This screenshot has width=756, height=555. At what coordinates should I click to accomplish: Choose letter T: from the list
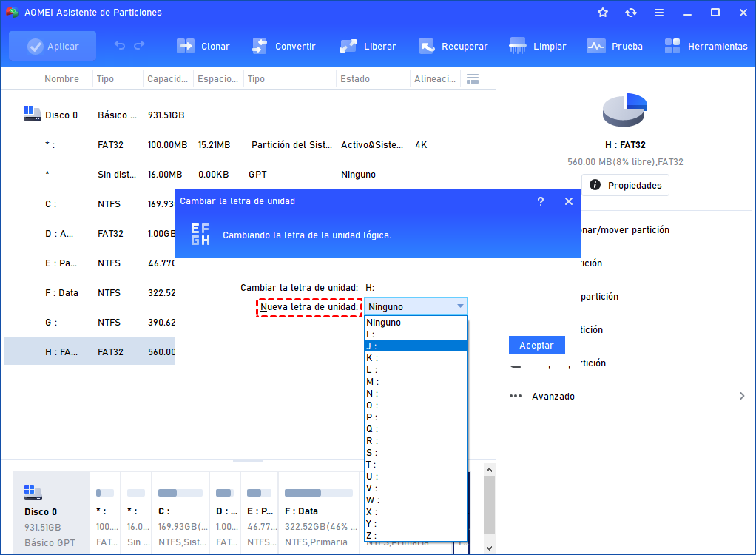tap(416, 464)
